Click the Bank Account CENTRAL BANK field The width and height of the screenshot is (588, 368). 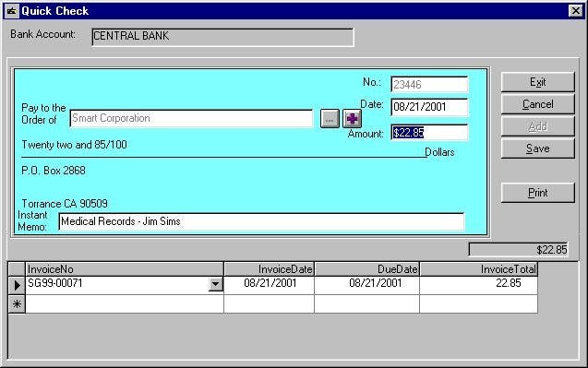tap(222, 37)
